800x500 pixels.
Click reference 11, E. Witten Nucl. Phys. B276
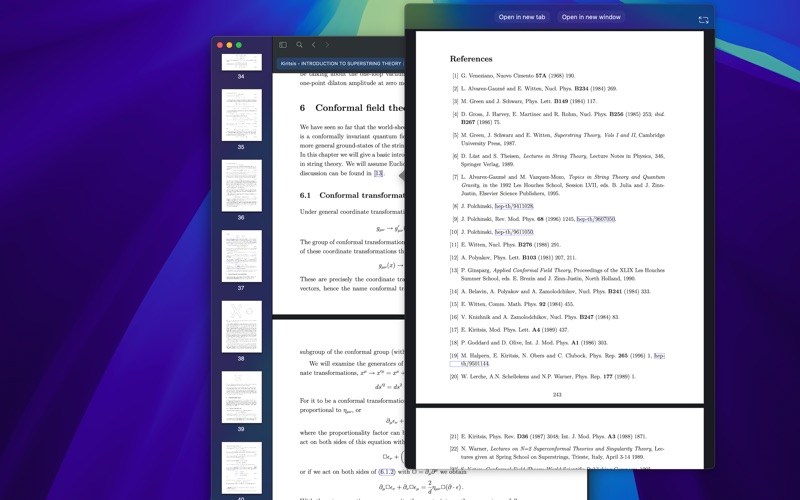(x=505, y=244)
